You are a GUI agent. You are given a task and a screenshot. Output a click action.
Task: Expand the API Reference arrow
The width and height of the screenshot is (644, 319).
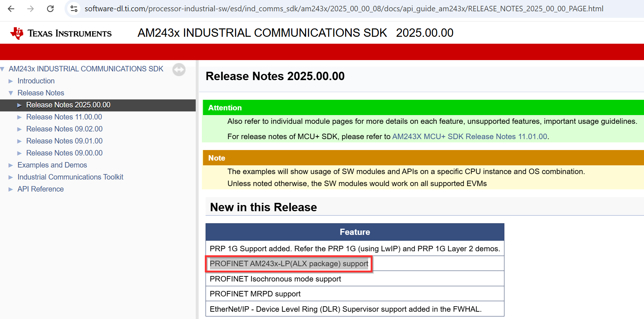click(11, 189)
